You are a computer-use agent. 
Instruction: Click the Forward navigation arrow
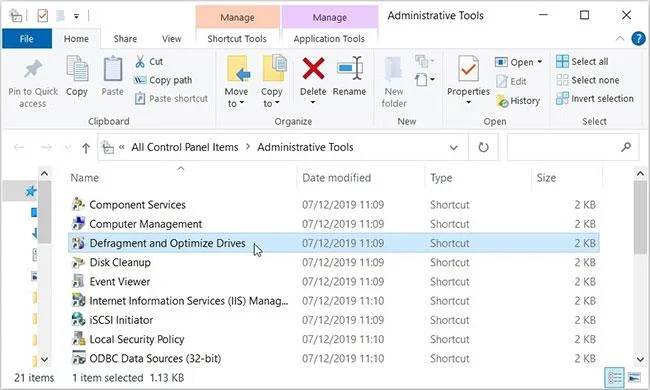pyautogui.click(x=46, y=147)
